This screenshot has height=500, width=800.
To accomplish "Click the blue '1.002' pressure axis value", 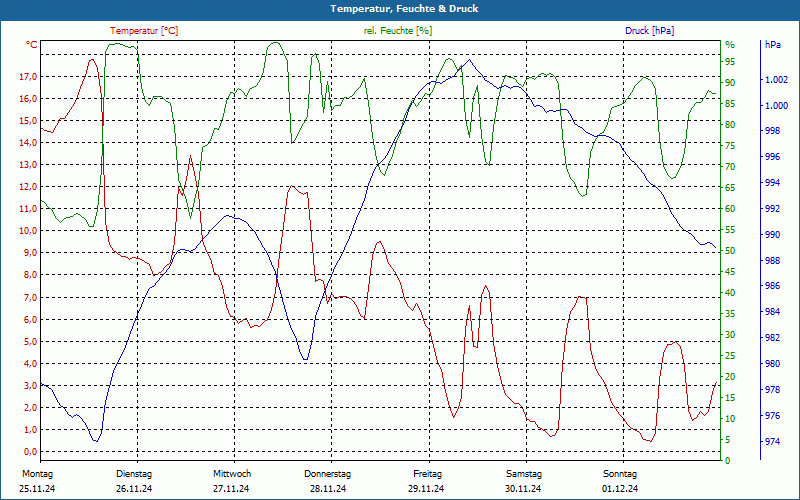I will [777, 80].
